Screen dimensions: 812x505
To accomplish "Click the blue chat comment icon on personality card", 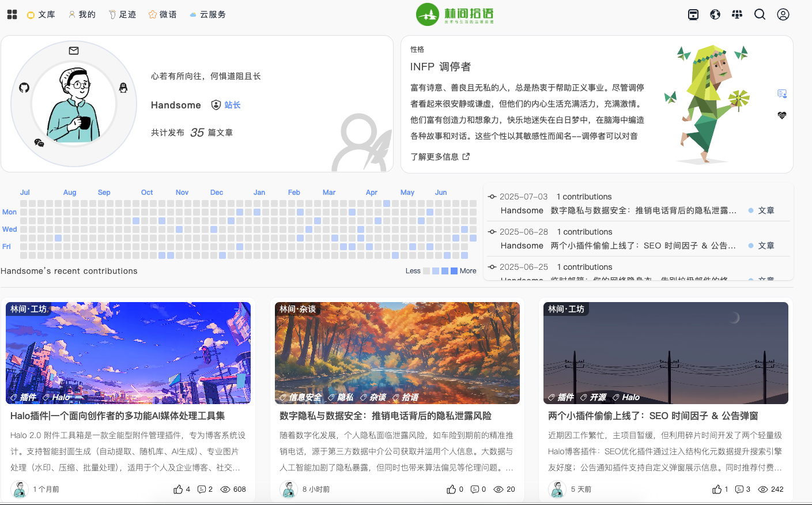I will click(782, 93).
